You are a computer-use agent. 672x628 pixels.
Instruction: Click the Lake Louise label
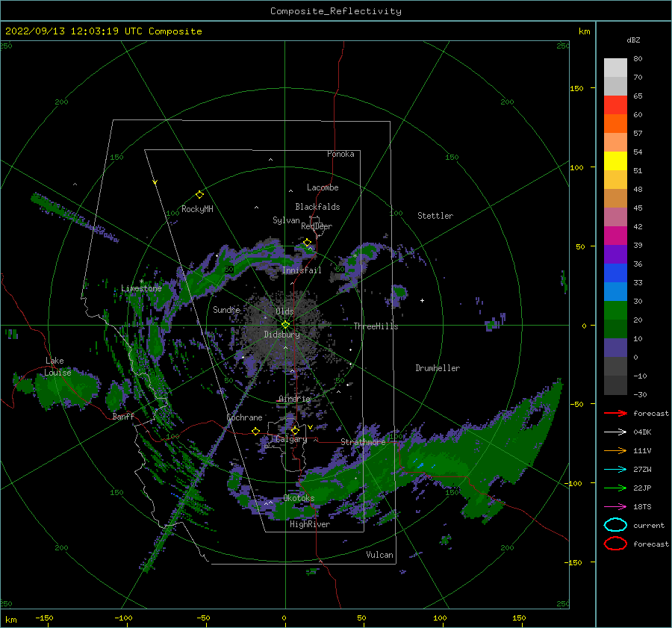point(57,367)
